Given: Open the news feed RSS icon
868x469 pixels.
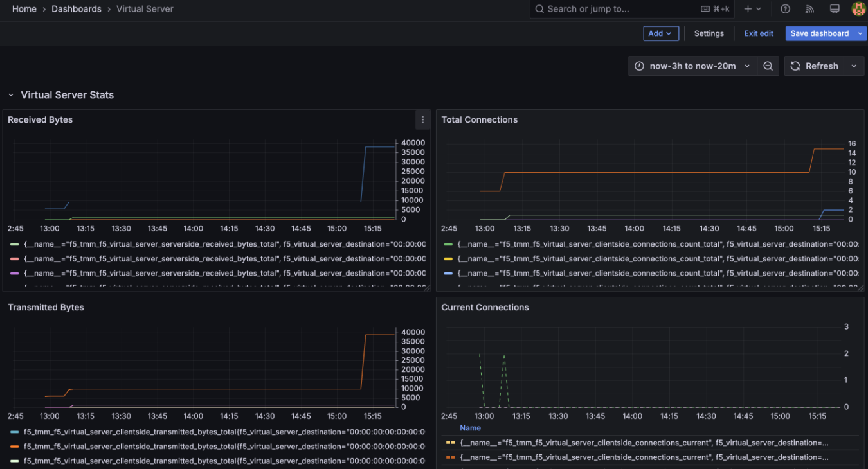Looking at the screenshot, I should click(x=809, y=9).
